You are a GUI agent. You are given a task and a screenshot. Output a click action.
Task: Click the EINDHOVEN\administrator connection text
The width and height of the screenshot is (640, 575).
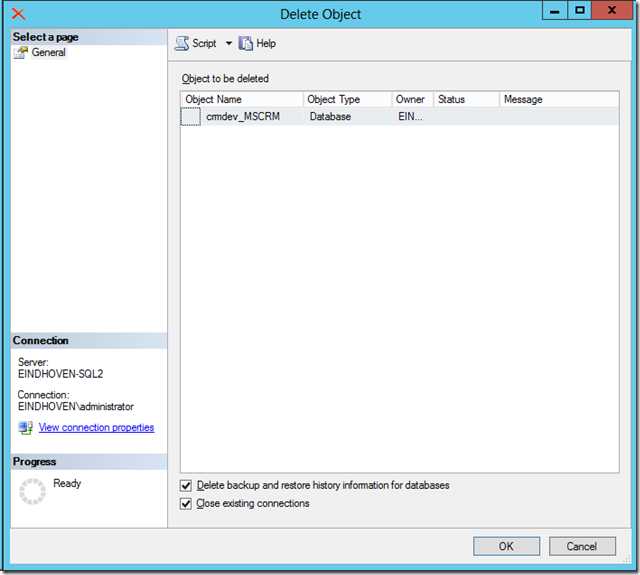click(76, 407)
